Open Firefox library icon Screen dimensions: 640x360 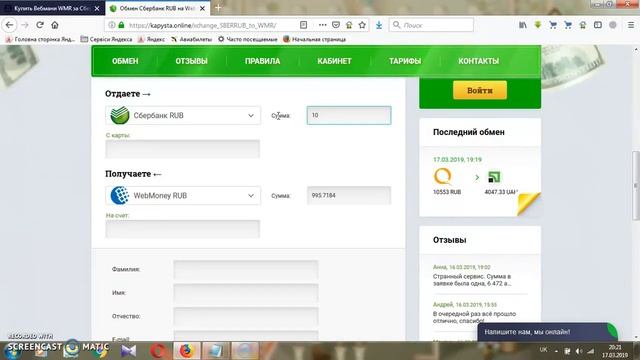point(522,25)
